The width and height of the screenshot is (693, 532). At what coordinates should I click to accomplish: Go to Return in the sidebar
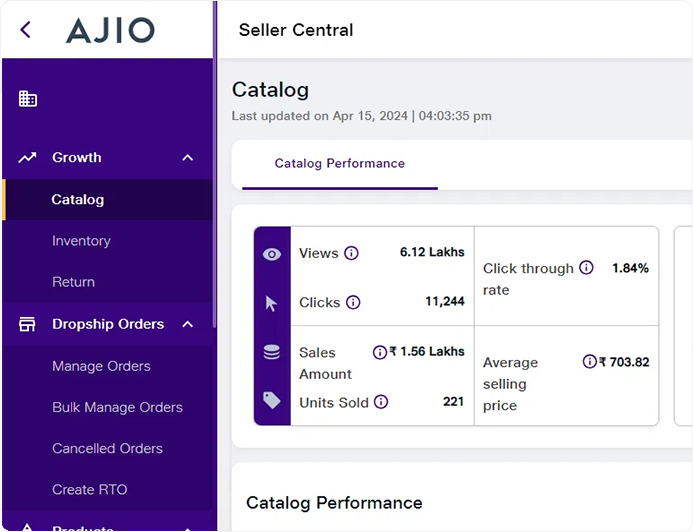(73, 282)
